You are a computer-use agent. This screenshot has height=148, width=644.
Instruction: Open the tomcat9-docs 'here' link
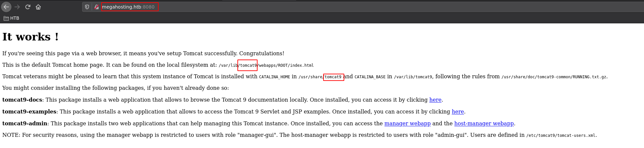point(435,100)
